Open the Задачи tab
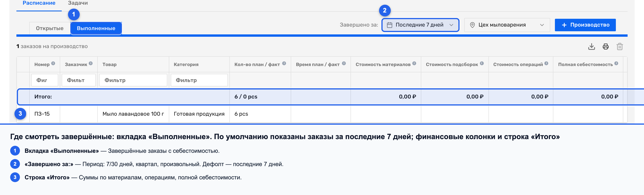This screenshot has width=644, height=195. coord(78,3)
